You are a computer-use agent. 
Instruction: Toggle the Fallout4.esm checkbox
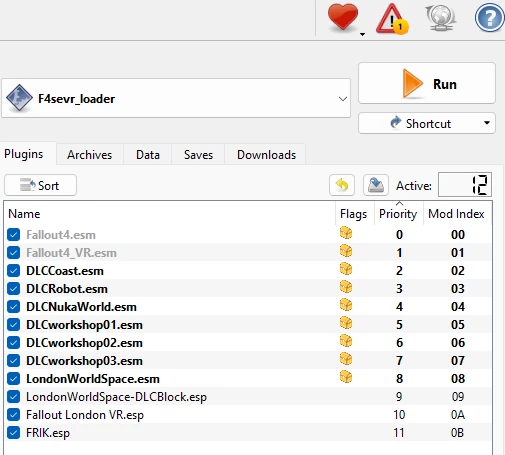pyautogui.click(x=14, y=235)
